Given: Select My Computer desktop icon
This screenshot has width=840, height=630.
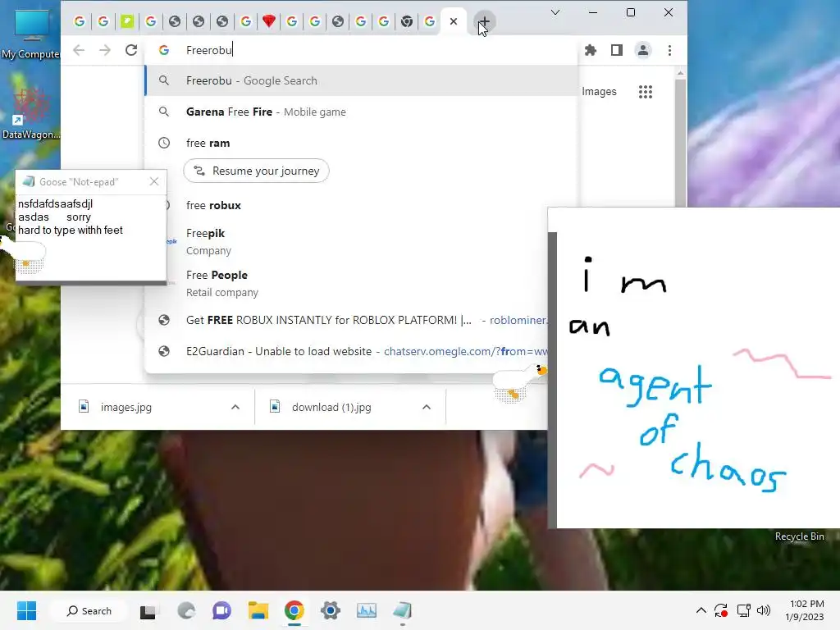Looking at the screenshot, I should pyautogui.click(x=30, y=33).
